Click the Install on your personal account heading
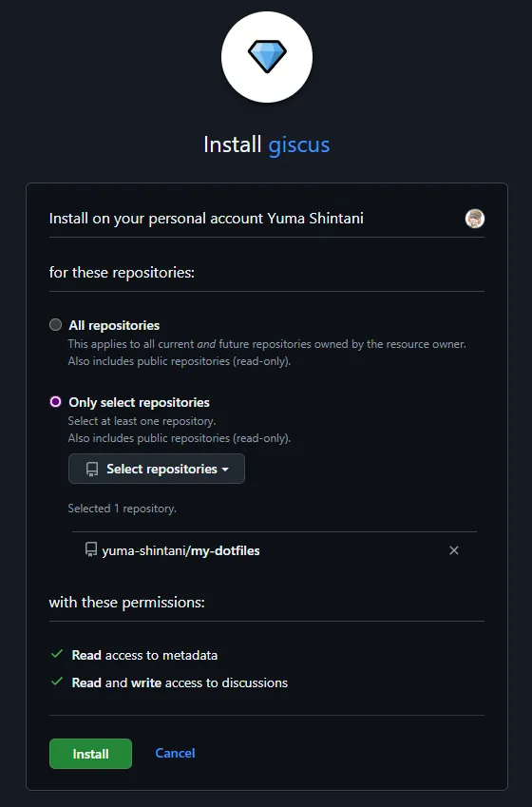Viewport: 532px width, 807px height. coord(206,219)
